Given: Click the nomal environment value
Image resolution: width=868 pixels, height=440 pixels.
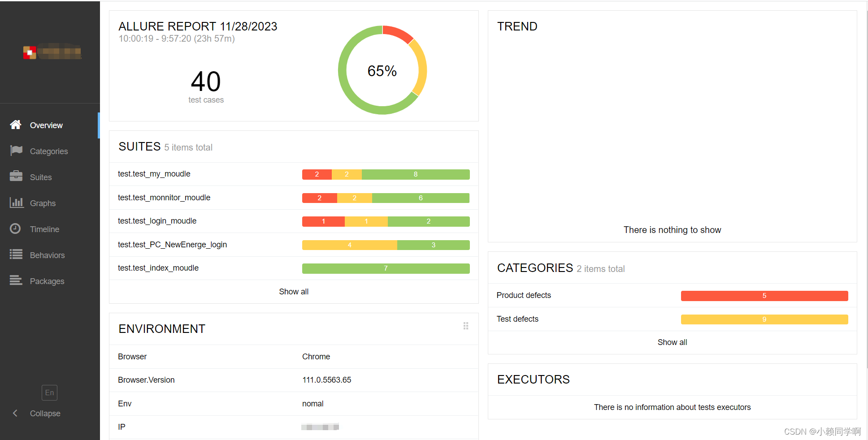Looking at the screenshot, I should point(313,404).
